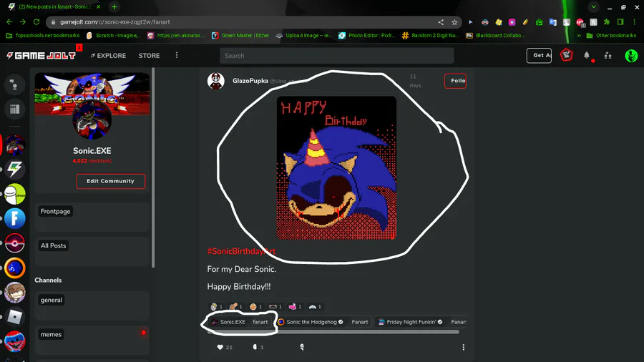
Task: Click the pink flamingo sticker reaction
Action: click(295, 307)
